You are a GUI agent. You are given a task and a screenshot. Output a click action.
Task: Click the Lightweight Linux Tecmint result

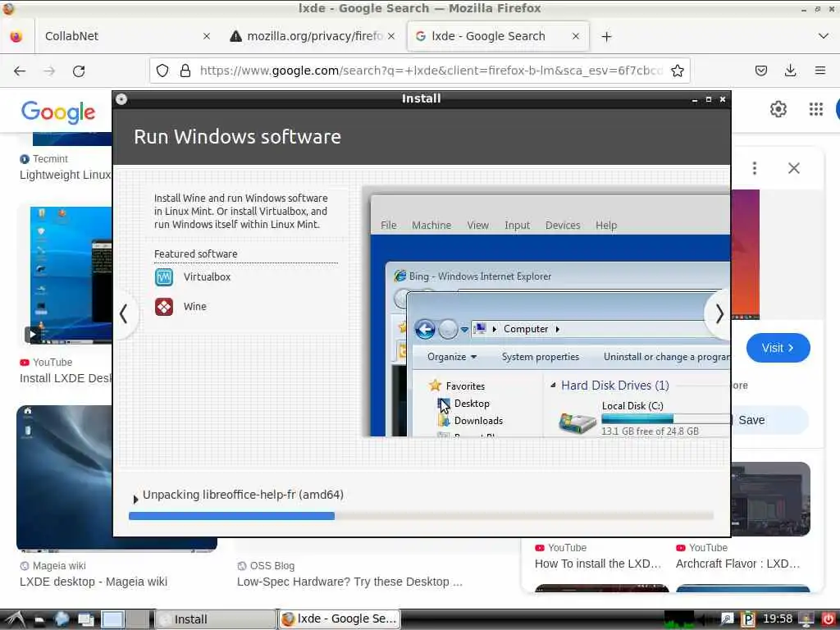(66, 175)
